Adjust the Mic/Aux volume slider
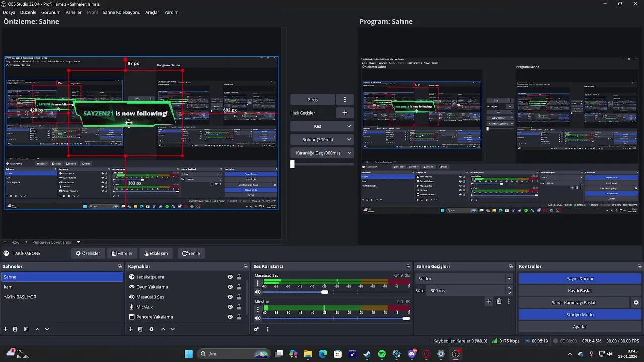This screenshot has width=644, height=362. tap(406, 318)
